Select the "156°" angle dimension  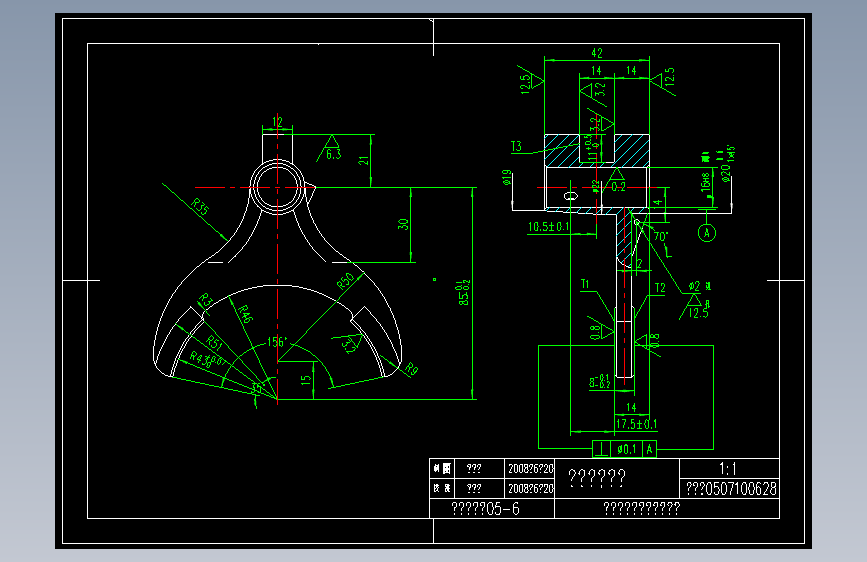pyautogui.click(x=278, y=342)
